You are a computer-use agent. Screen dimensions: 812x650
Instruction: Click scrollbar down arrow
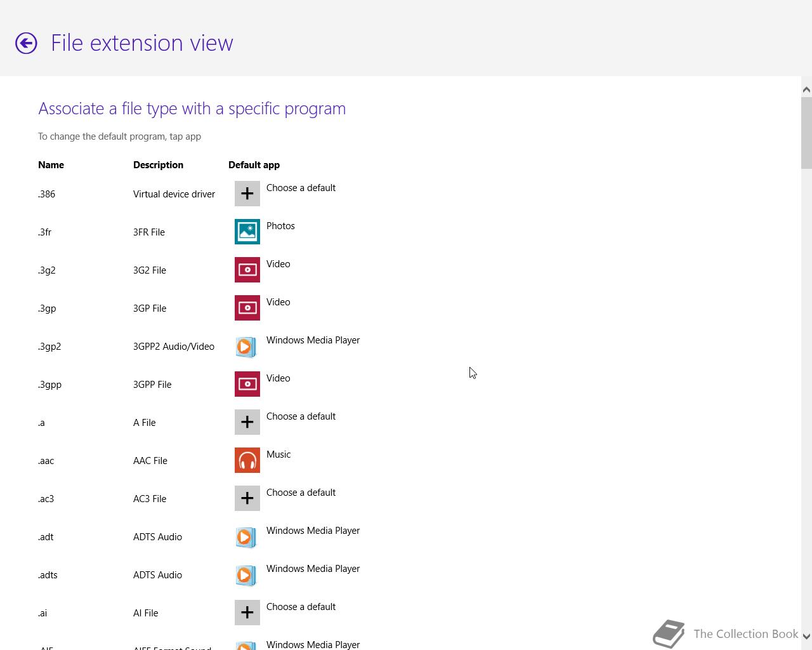click(x=806, y=637)
